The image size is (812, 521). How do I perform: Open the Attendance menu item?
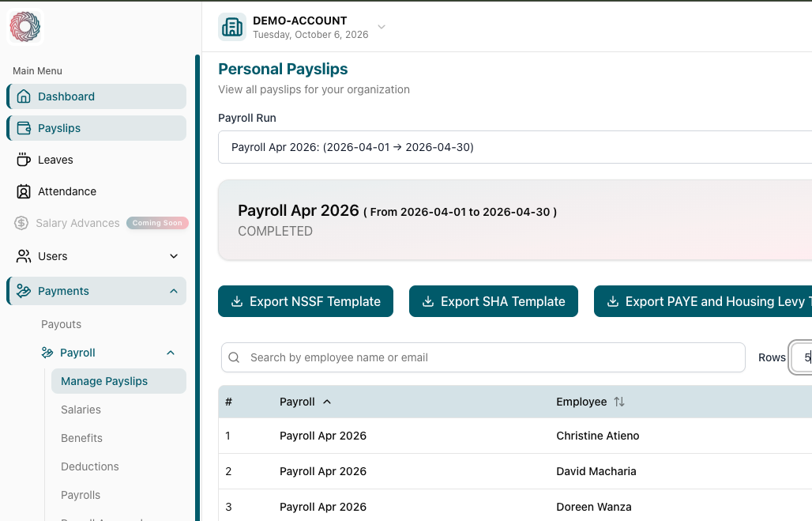tap(96, 191)
